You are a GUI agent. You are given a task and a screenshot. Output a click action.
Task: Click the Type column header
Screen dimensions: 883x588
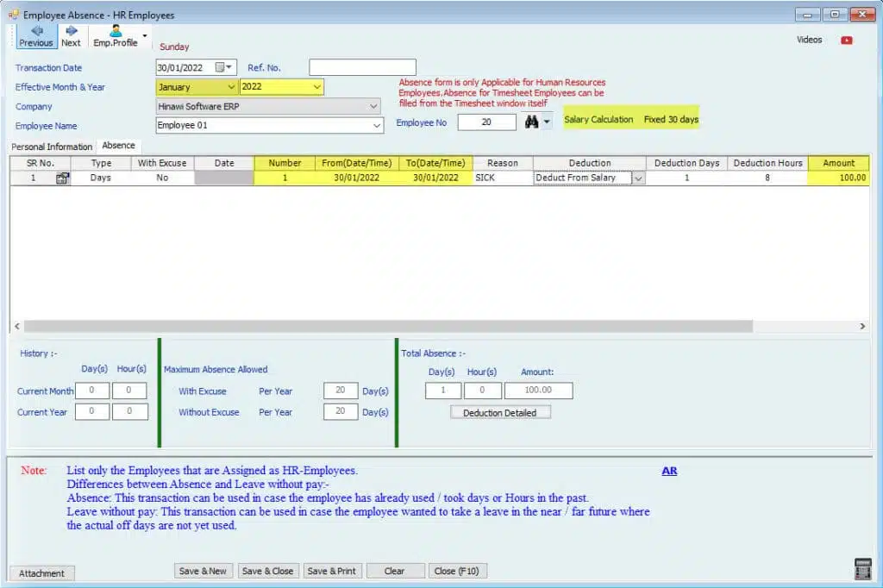click(x=101, y=163)
